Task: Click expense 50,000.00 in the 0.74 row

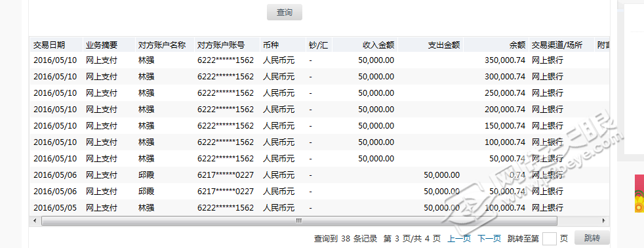Action: [441, 175]
